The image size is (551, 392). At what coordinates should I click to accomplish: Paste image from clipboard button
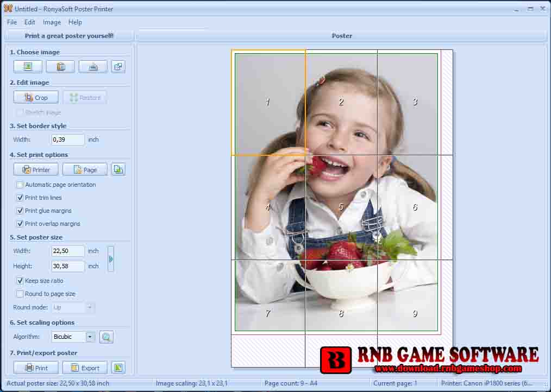tap(60, 66)
